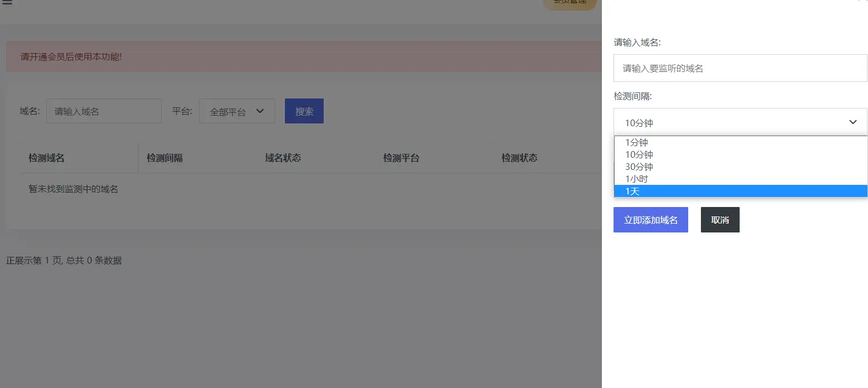Choose the highlighted 1天 option
The image size is (868, 388).
[x=741, y=191]
